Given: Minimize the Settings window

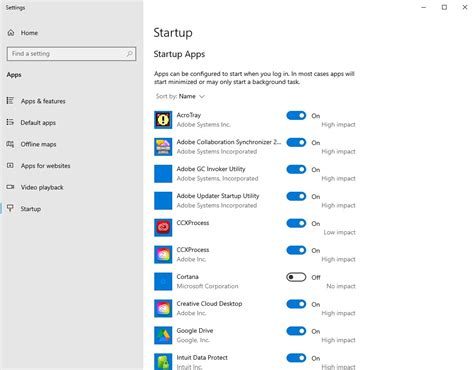Looking at the screenshot, I should point(424,7).
